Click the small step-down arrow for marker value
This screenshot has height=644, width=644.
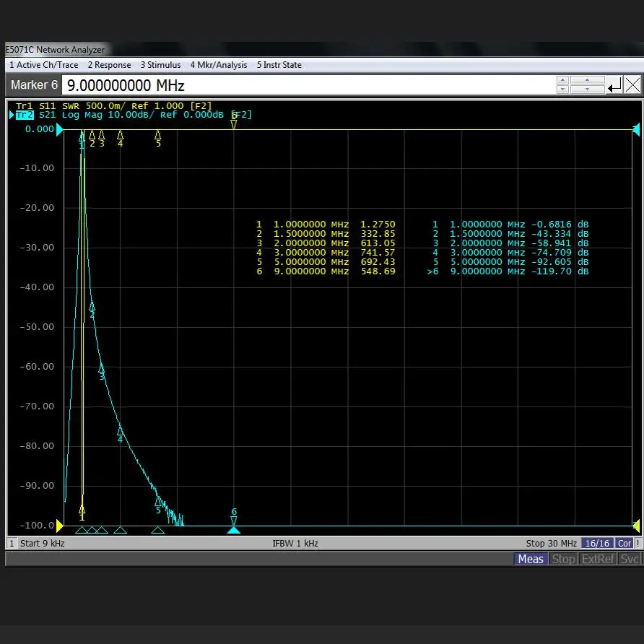tap(563, 90)
